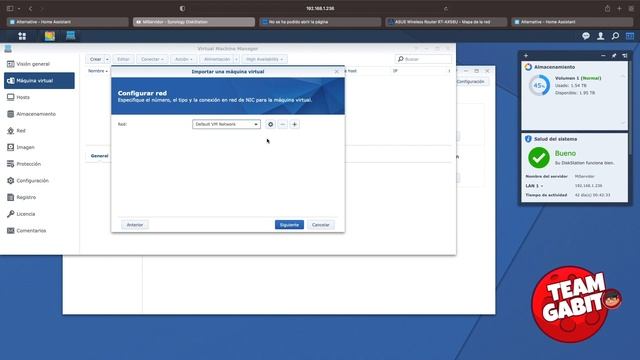Click the Anterior button
The height and width of the screenshot is (360, 640).
pyautogui.click(x=135, y=225)
